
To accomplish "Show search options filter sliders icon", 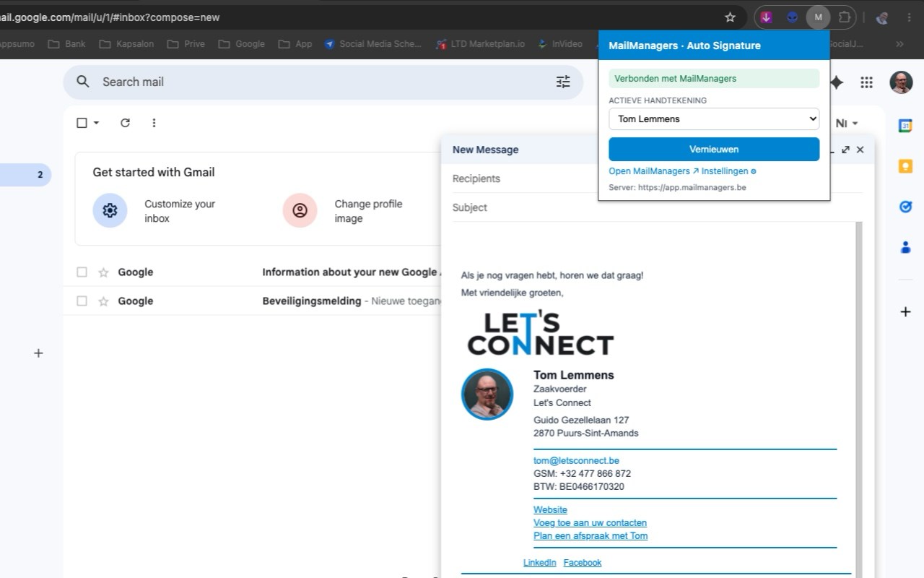I will coord(563,82).
